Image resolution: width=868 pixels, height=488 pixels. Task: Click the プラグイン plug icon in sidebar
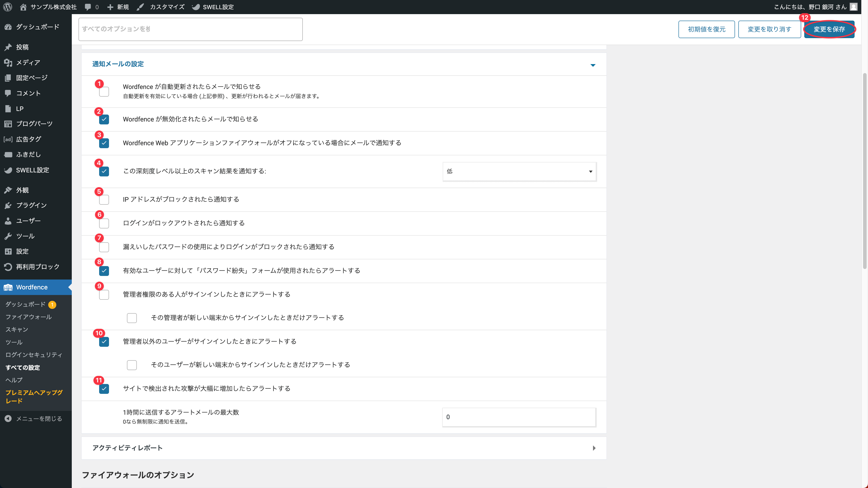pyautogui.click(x=8, y=205)
